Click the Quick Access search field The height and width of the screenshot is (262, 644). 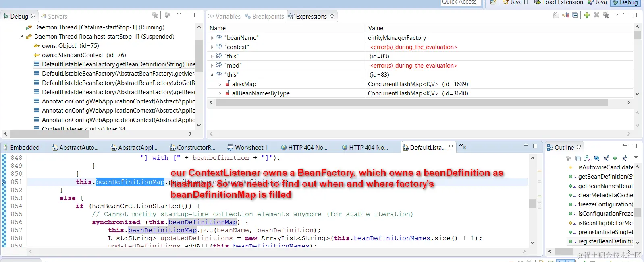tap(461, 2)
